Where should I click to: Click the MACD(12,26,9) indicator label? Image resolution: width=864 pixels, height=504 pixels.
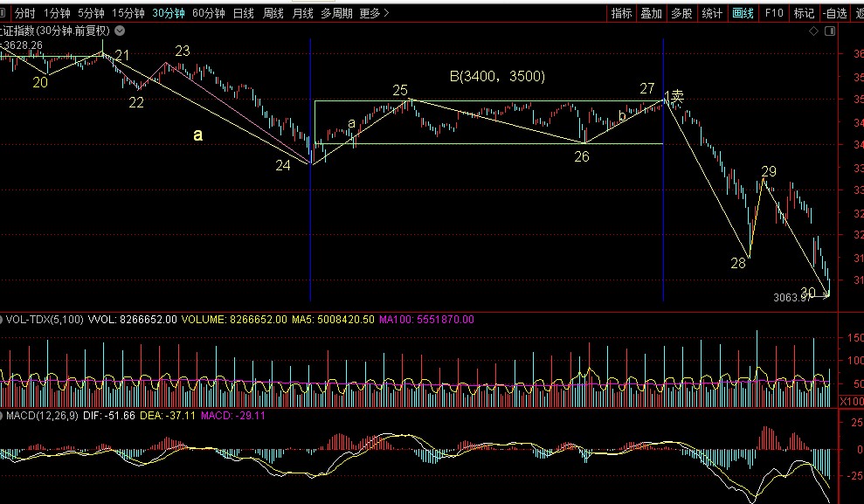pyautogui.click(x=42, y=415)
